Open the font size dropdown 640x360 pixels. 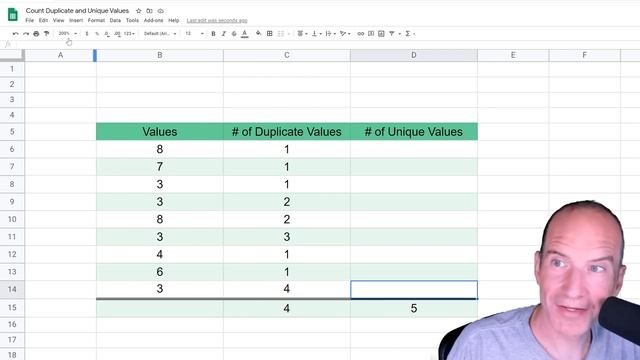pyautogui.click(x=194, y=33)
